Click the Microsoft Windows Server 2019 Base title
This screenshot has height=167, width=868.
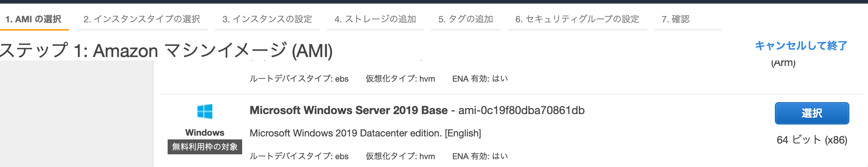pyautogui.click(x=349, y=110)
